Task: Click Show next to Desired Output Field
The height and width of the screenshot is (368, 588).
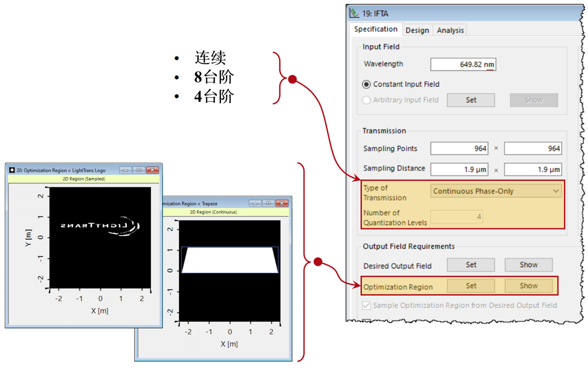Action: tap(528, 265)
